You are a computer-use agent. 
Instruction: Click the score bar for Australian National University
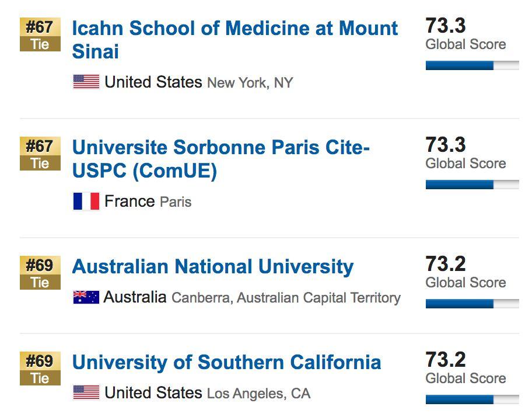point(472,304)
